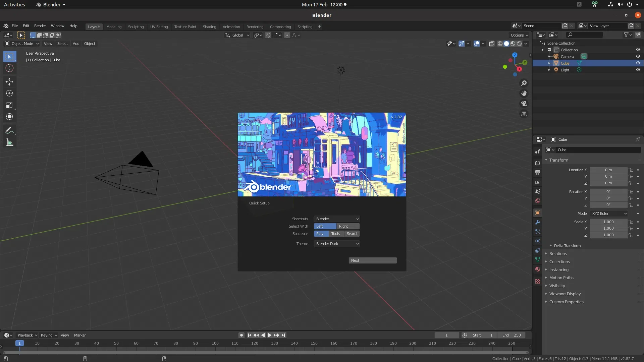This screenshot has width=644, height=362.
Task: Open the Material properties tab
Action: click(x=538, y=269)
